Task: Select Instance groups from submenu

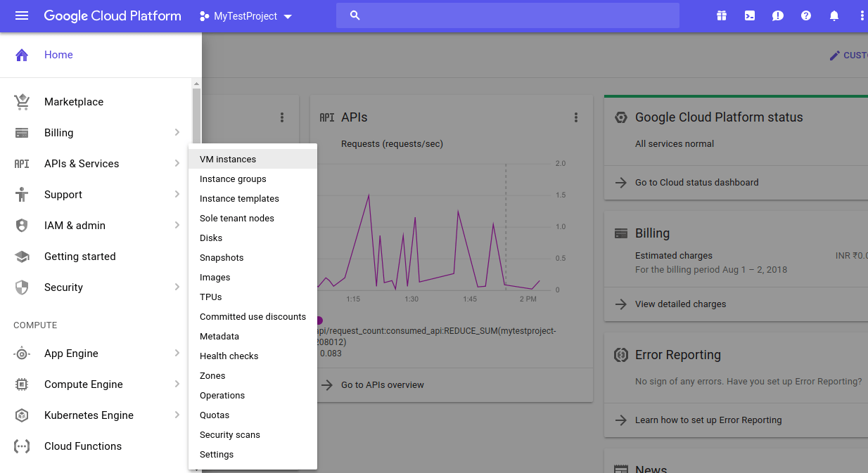Action: tap(253, 179)
